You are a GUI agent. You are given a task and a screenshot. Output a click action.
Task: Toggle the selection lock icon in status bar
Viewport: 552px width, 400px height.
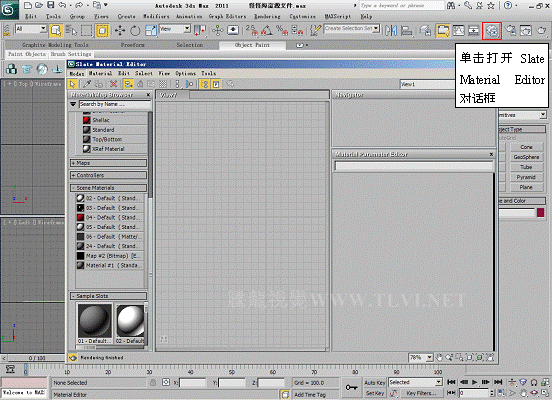(x=153, y=382)
